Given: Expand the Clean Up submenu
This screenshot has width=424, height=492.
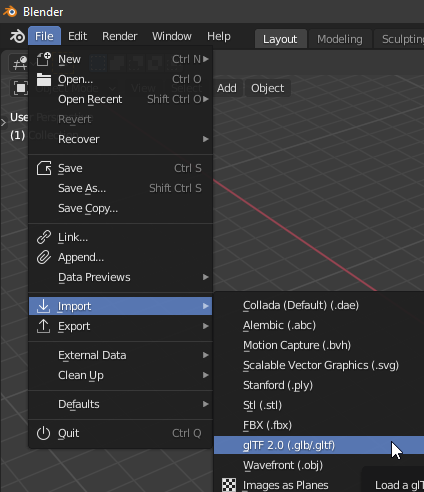Looking at the screenshot, I should click(x=121, y=375).
